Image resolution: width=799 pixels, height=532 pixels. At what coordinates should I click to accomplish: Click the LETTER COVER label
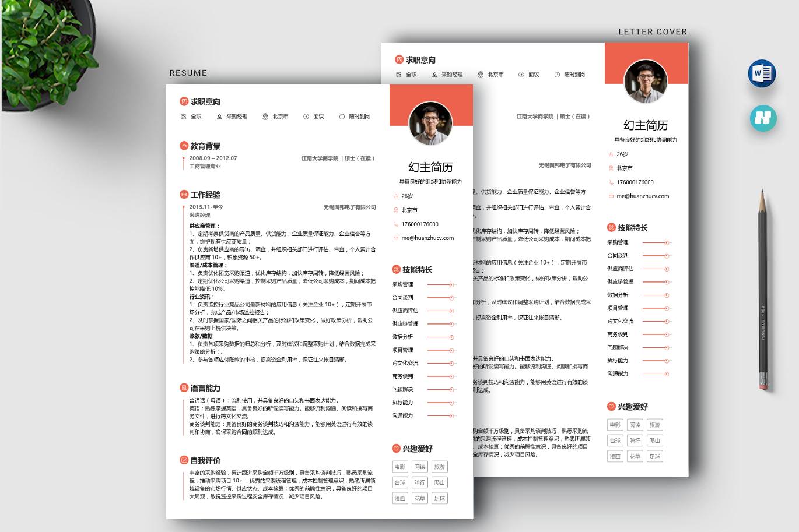(653, 31)
